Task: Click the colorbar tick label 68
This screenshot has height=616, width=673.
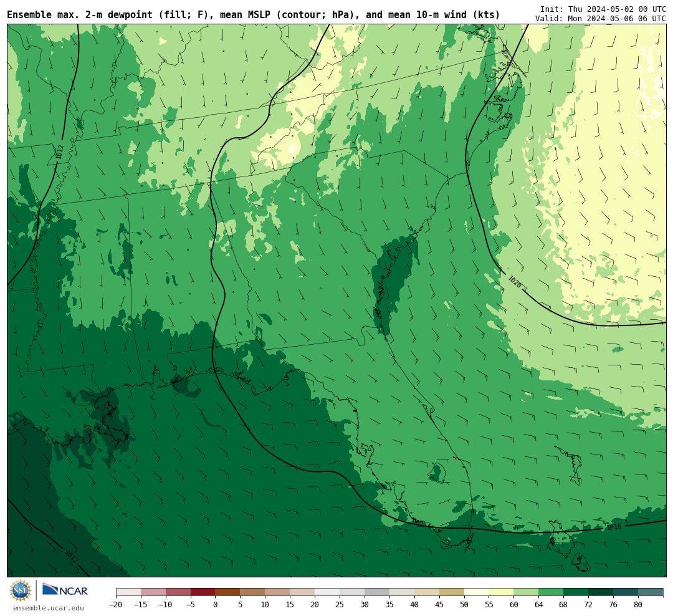Action: click(563, 605)
